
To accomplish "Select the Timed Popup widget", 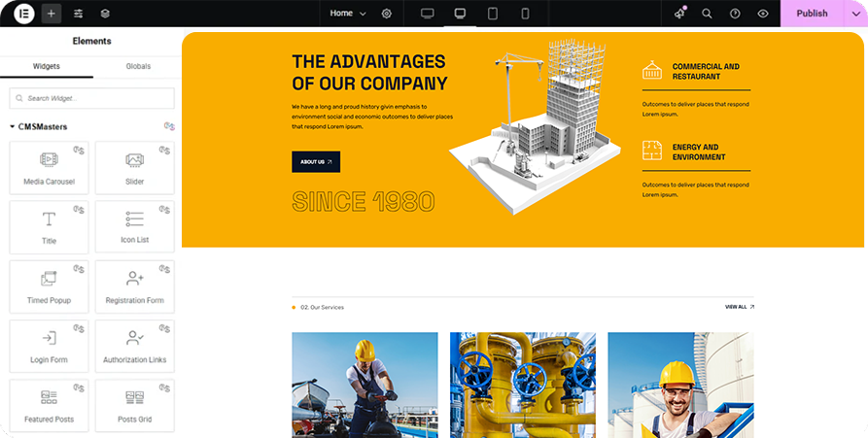I will pos(49,286).
